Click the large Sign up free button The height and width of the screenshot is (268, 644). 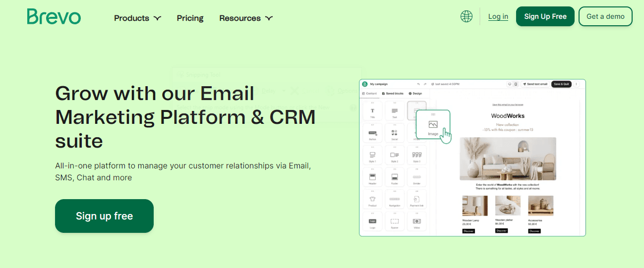click(104, 216)
